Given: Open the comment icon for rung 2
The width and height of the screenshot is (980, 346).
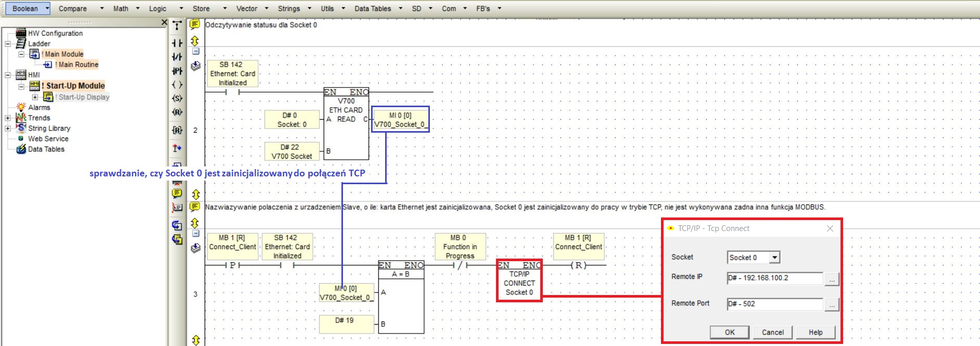Looking at the screenshot, I should click(x=195, y=24).
